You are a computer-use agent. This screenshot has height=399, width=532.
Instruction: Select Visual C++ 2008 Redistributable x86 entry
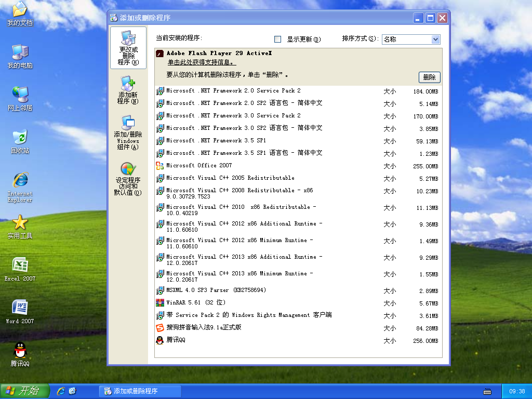coord(298,193)
